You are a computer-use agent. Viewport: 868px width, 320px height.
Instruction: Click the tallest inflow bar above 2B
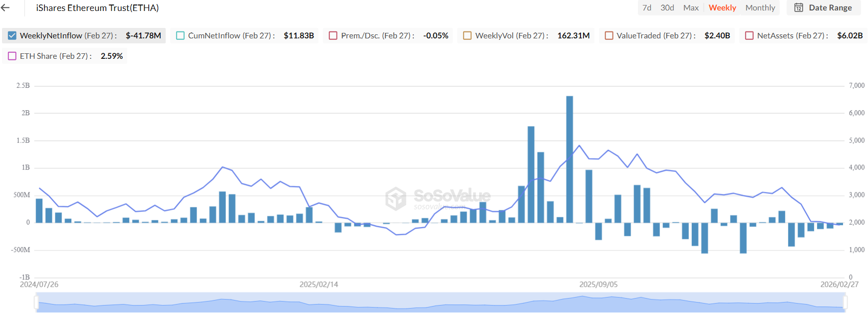(x=570, y=159)
